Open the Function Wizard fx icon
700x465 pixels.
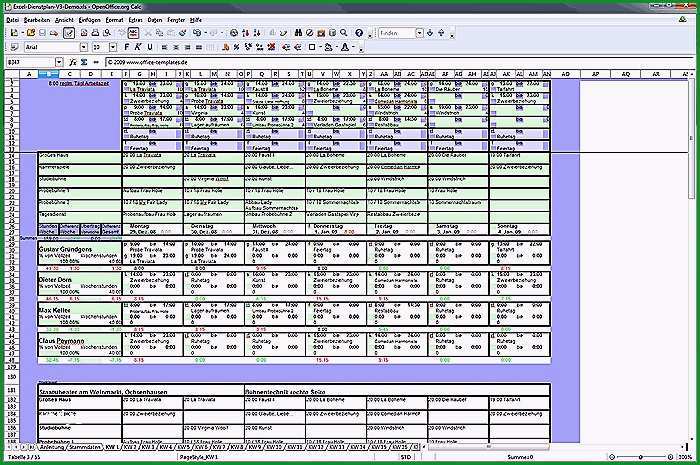[73, 62]
